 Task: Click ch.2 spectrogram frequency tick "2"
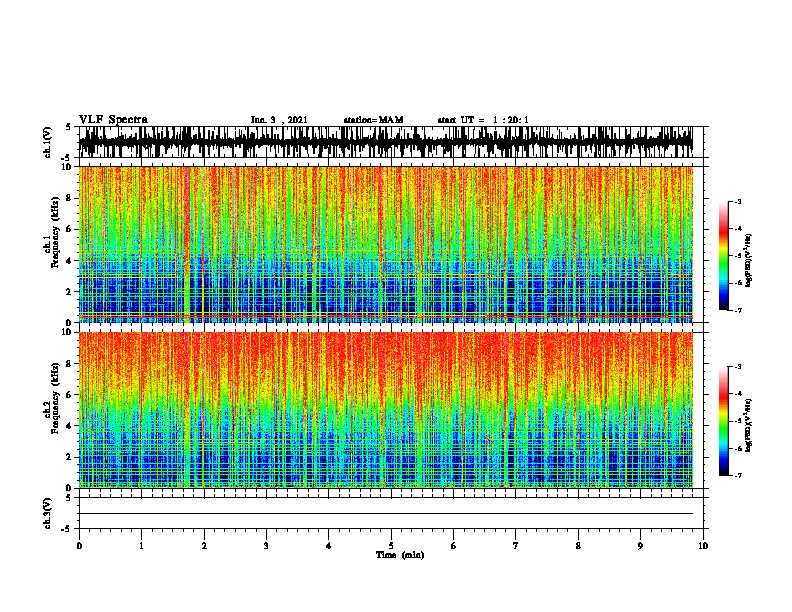[x=70, y=457]
